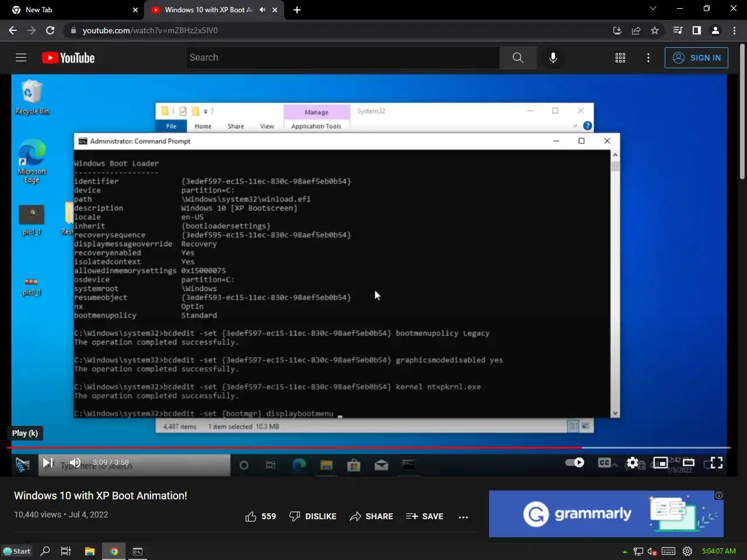
Task: Open the Grammarly advertisement
Action: tap(606, 514)
